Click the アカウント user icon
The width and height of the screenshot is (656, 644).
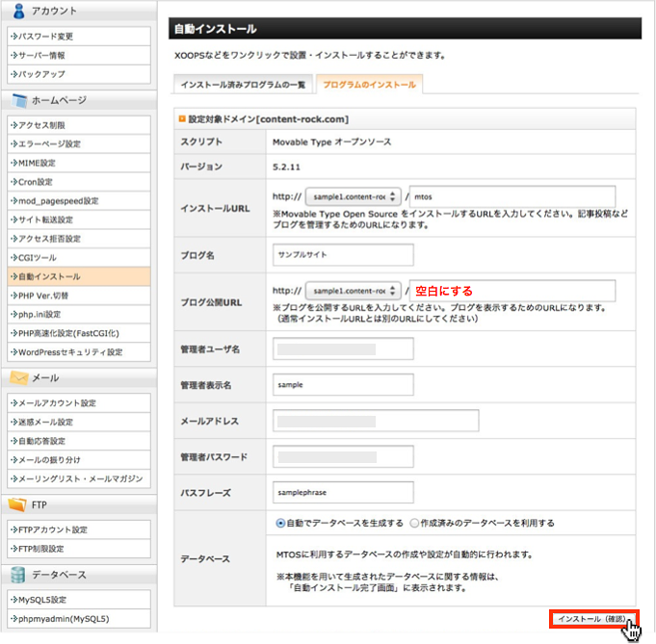pos(18,11)
